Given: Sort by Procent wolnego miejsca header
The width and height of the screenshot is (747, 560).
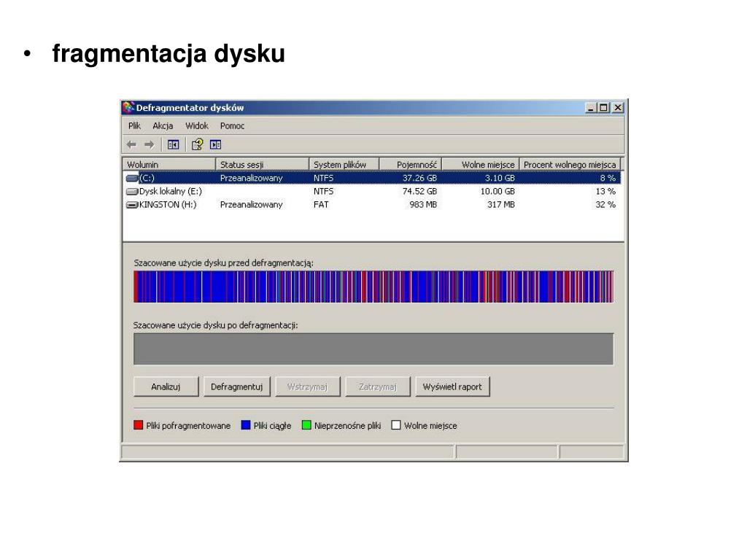Looking at the screenshot, I should 570,164.
